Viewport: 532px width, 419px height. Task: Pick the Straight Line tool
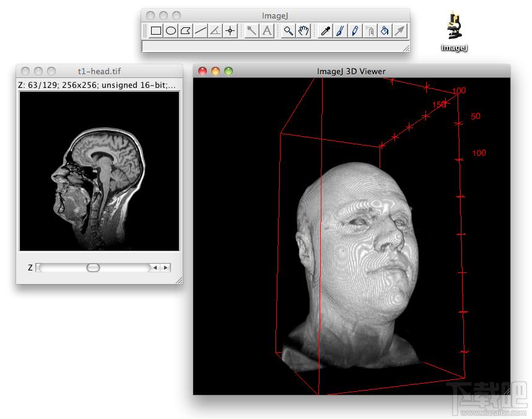(x=201, y=30)
